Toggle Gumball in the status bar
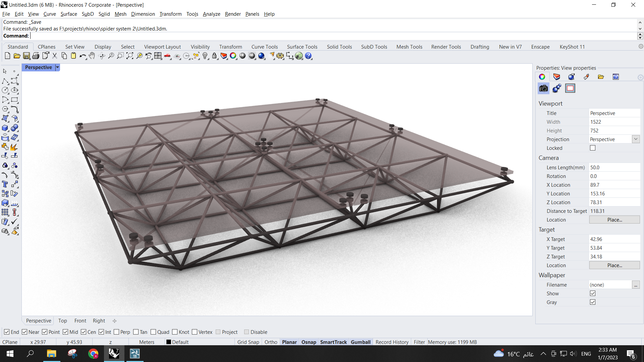Screen dimensions: 644x362 tap(361, 342)
